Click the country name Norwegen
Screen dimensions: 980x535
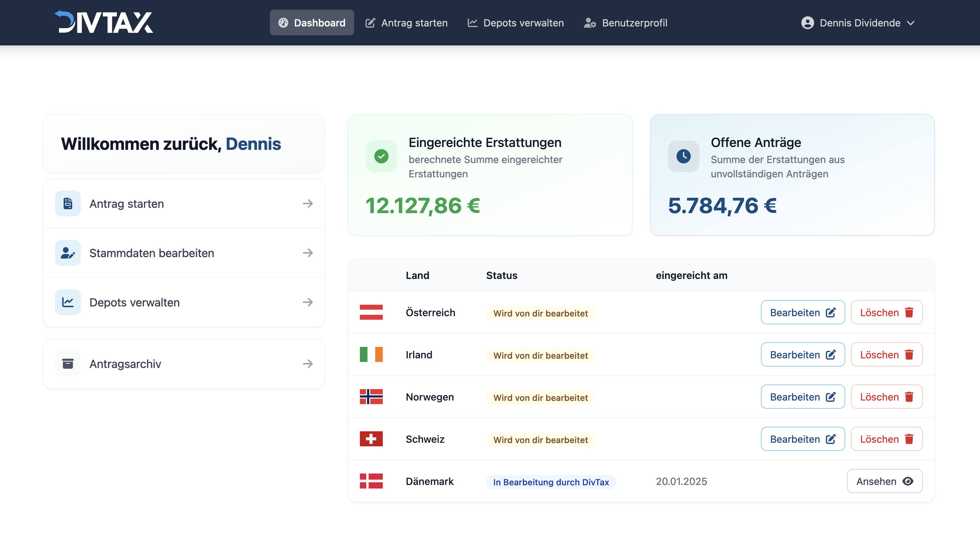430,397
